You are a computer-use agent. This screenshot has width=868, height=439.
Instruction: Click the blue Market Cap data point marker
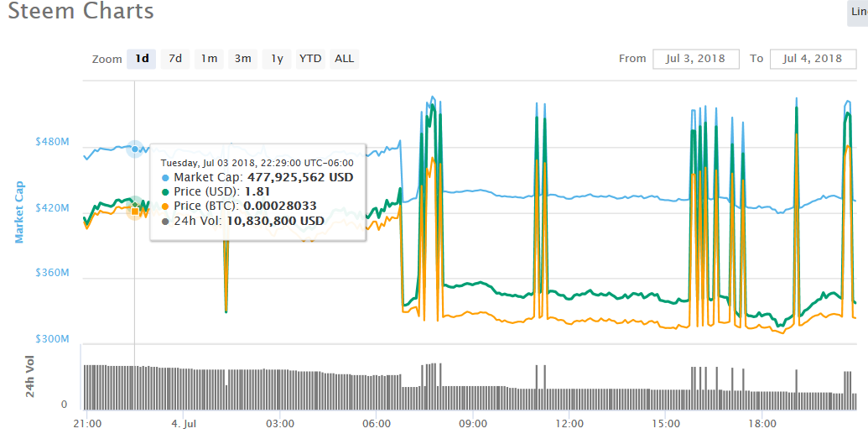coord(134,149)
